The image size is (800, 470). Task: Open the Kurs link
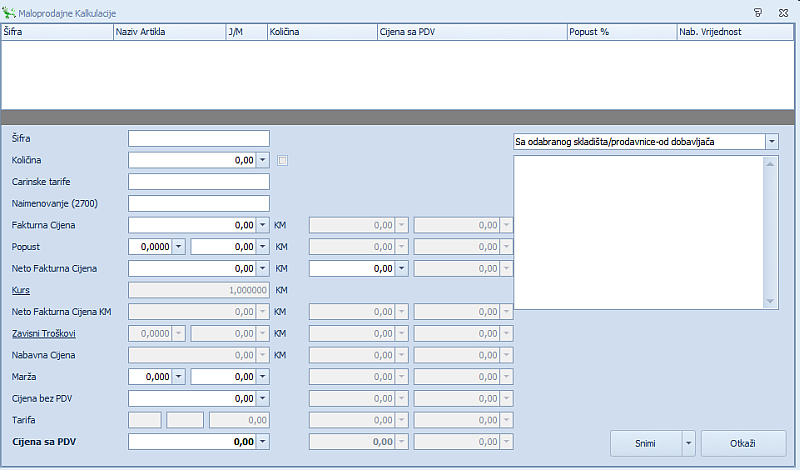21,290
